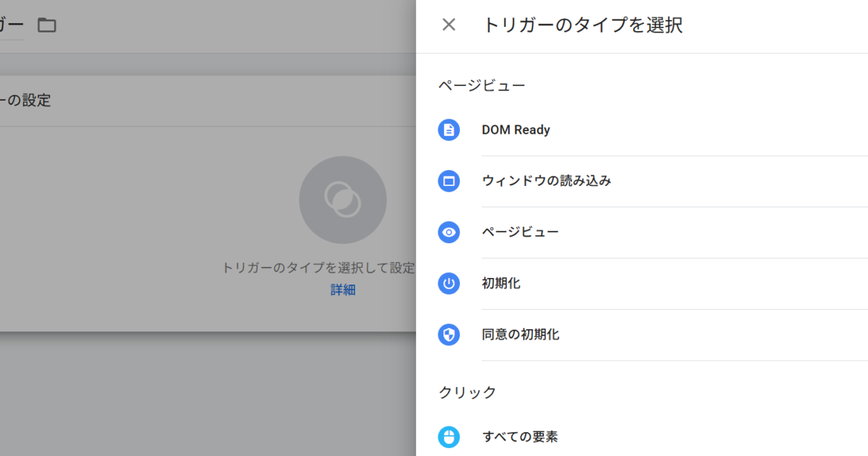868x456 pixels.
Task: Click the ウィンドウの読み込み window icon
Action: click(x=448, y=181)
